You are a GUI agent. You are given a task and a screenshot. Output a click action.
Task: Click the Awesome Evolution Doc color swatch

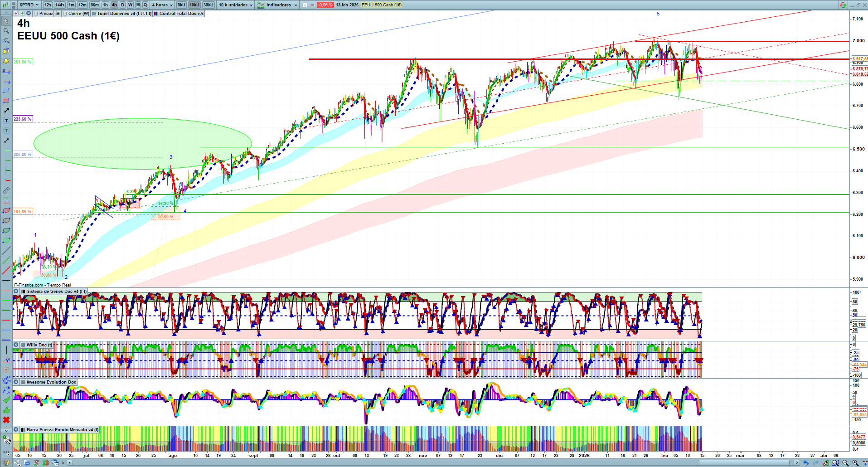pyautogui.click(x=23, y=382)
